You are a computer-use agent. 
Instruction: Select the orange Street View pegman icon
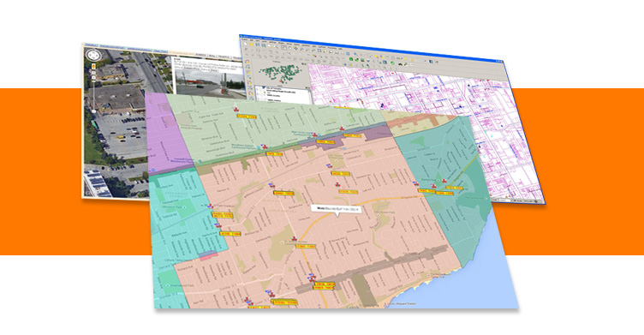pyautogui.click(x=93, y=66)
